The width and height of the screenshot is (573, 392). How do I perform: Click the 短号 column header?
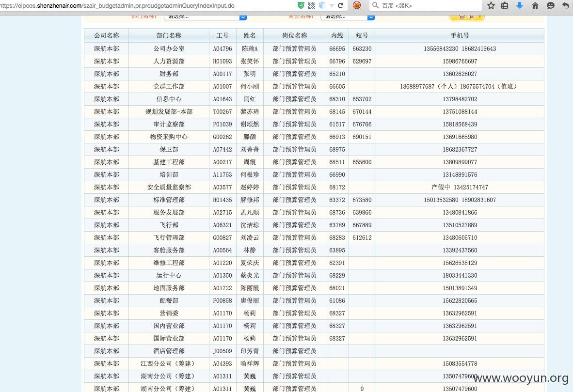tap(362, 35)
